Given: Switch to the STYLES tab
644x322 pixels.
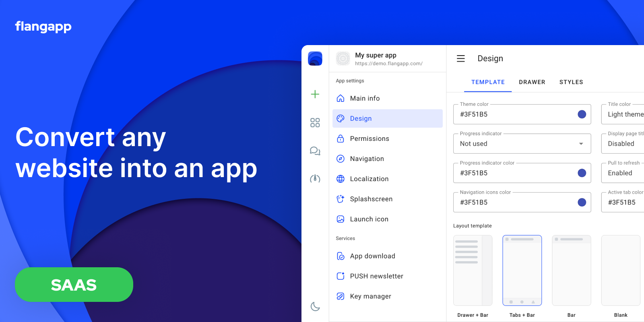Looking at the screenshot, I should click(571, 82).
